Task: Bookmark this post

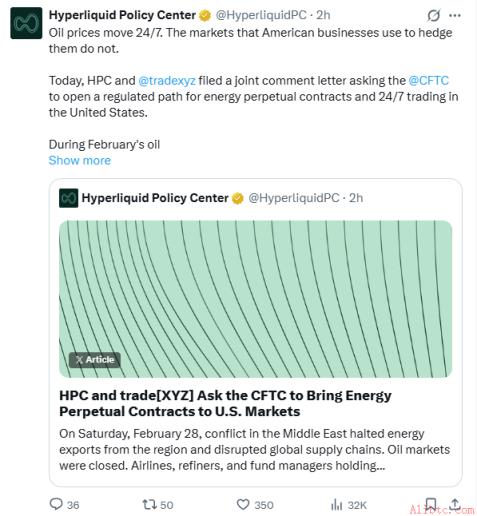Action: tap(431, 504)
